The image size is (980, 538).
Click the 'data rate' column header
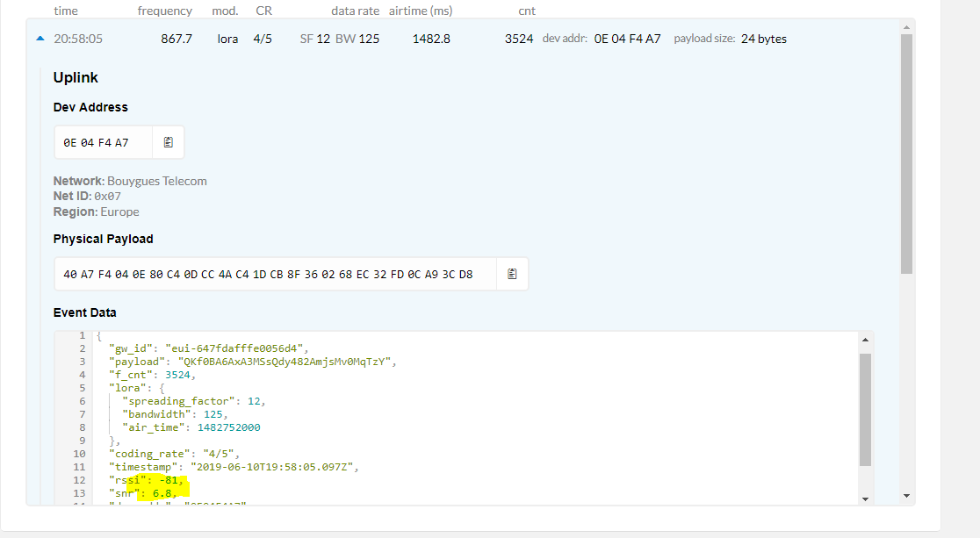pos(355,11)
